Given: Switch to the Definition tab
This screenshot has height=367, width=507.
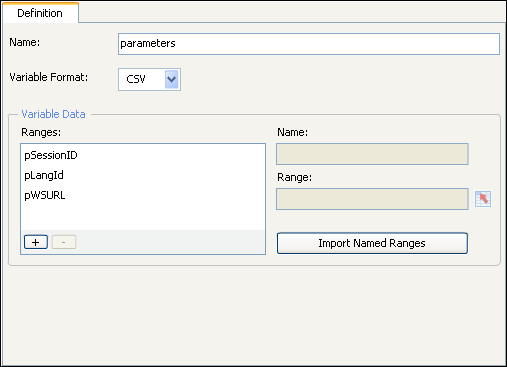Looking at the screenshot, I should click(40, 13).
